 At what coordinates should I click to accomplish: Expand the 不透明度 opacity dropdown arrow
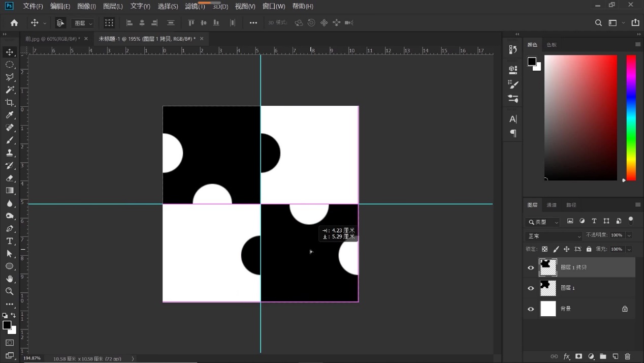[x=629, y=235]
